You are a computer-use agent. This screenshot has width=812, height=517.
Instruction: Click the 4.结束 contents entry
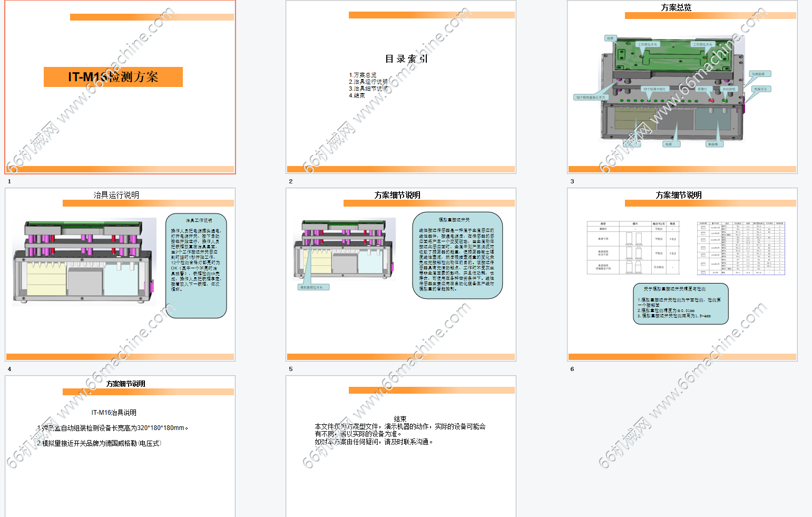pyautogui.click(x=357, y=95)
